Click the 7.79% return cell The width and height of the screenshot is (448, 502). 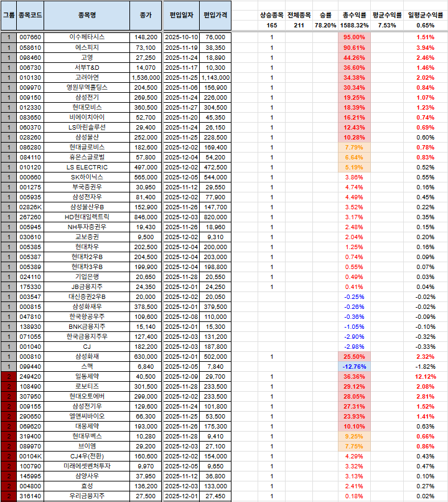(x=354, y=147)
